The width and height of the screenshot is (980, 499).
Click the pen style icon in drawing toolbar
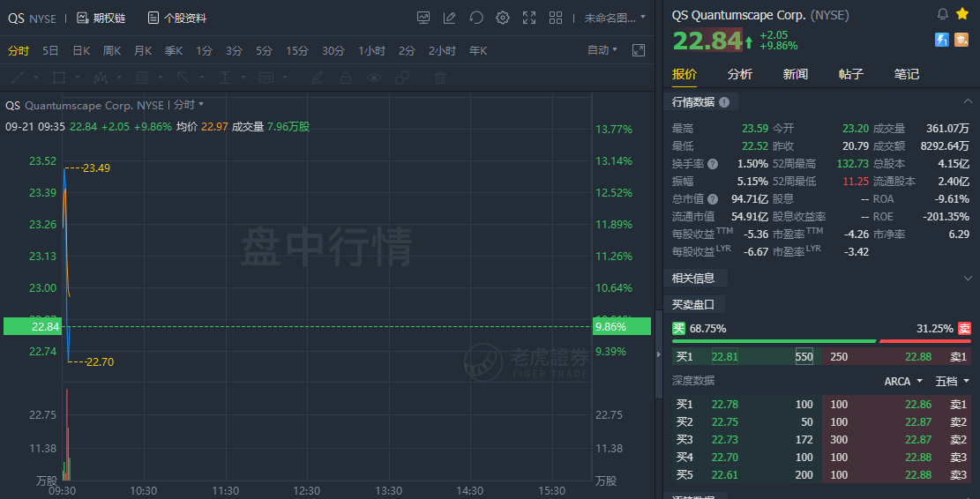[x=318, y=78]
